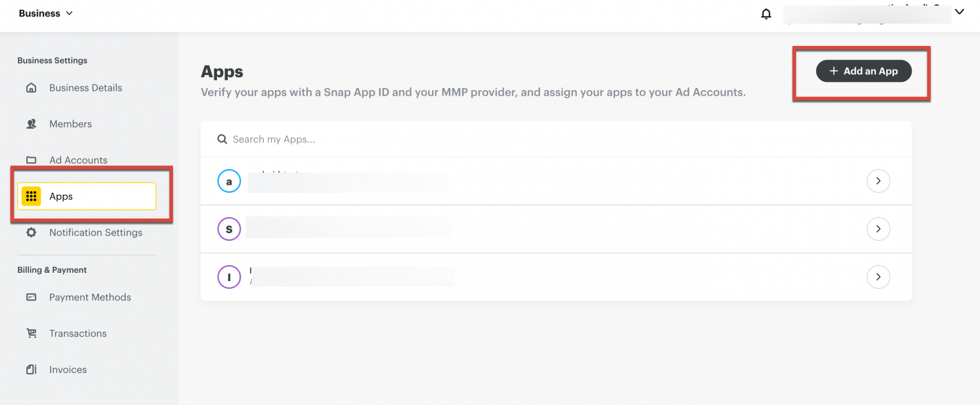Select the Business Details home icon
The height and width of the screenshot is (405, 980).
click(x=31, y=88)
